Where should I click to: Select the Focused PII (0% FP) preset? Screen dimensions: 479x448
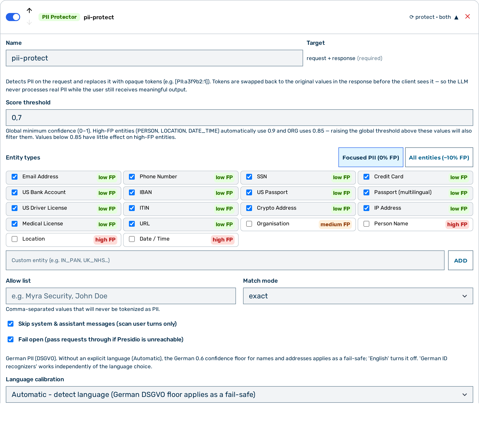pyautogui.click(x=371, y=157)
